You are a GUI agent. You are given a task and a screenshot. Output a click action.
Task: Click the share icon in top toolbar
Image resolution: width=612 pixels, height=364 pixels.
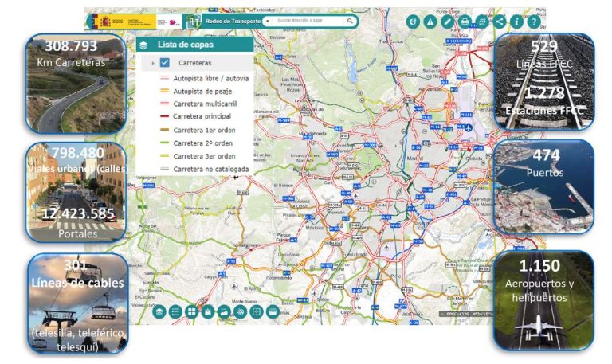(500, 22)
